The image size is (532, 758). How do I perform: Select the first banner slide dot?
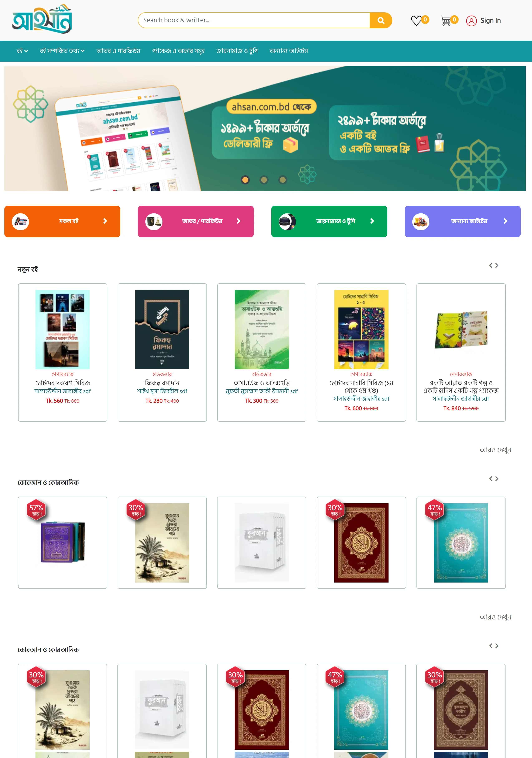click(245, 180)
